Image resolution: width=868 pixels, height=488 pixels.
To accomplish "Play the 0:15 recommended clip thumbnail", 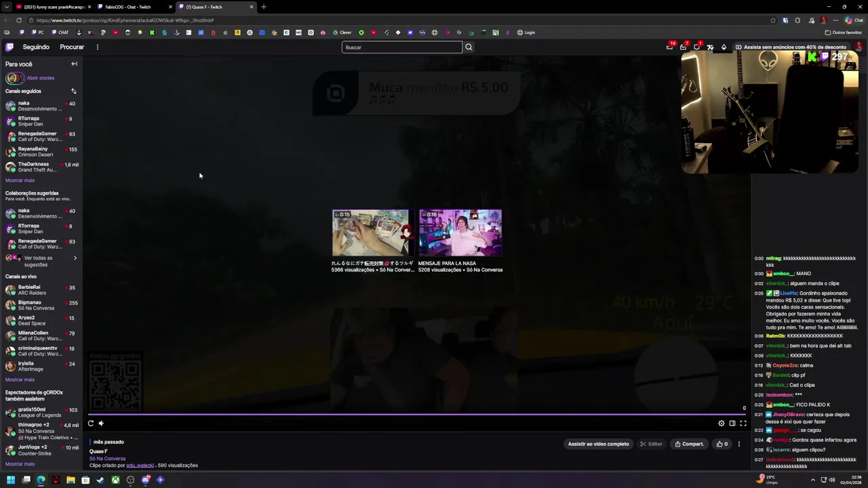I will tap(373, 232).
